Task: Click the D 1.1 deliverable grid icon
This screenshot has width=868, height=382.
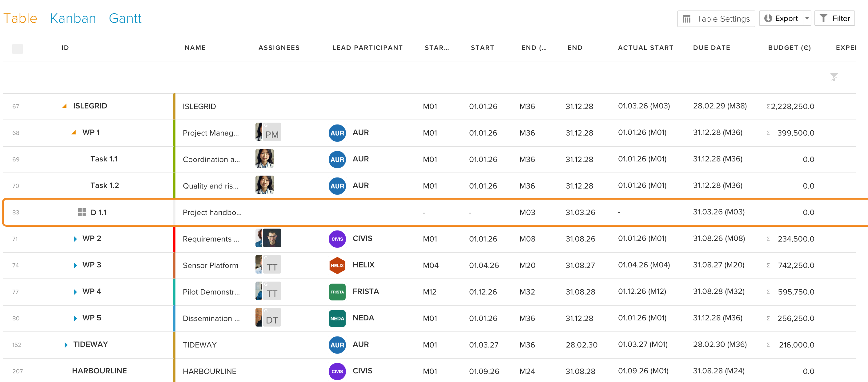Action: tap(82, 212)
